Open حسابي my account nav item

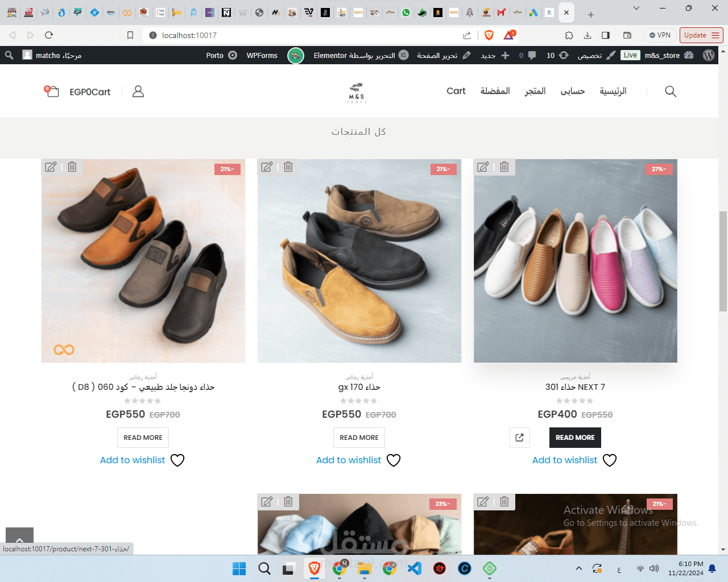point(573,91)
